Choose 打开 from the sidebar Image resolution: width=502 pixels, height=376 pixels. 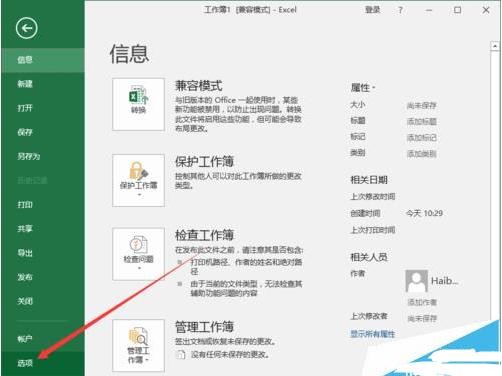[43, 108]
